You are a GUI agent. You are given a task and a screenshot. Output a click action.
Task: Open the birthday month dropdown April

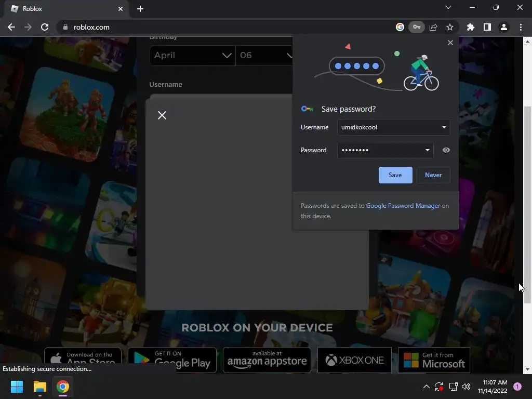[192, 55]
